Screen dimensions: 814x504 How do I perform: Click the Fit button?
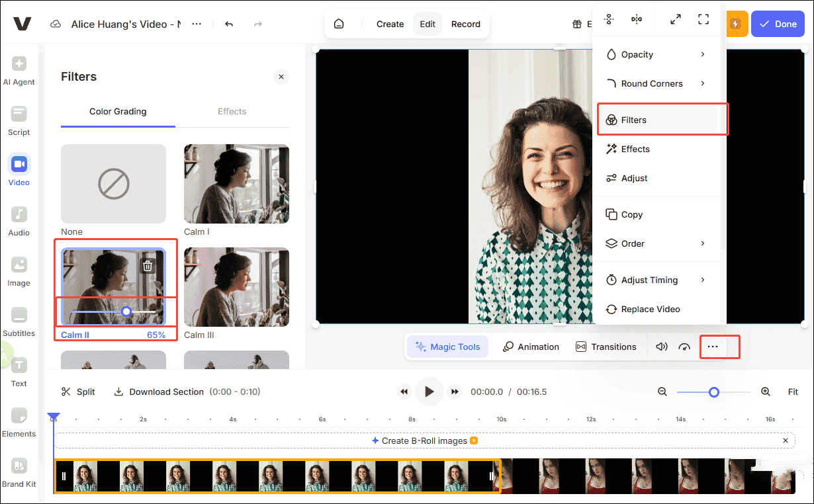coord(793,392)
